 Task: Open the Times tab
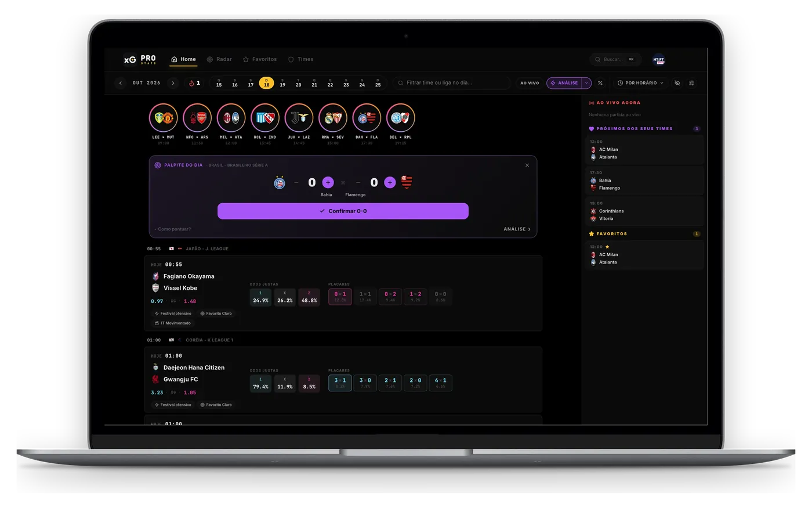(x=301, y=59)
